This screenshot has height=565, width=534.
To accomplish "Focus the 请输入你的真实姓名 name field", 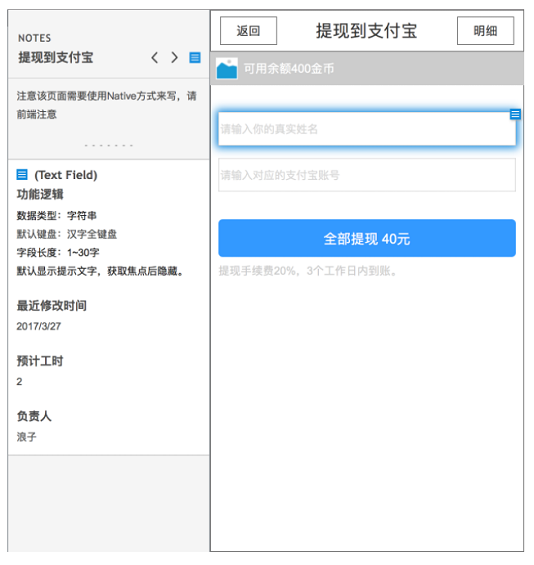I will pyautogui.click(x=368, y=129).
